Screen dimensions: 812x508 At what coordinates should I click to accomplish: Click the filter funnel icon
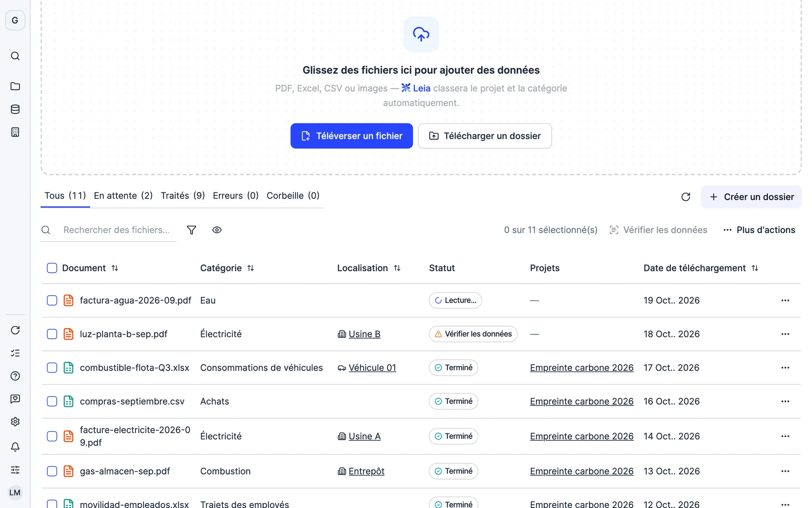191,230
